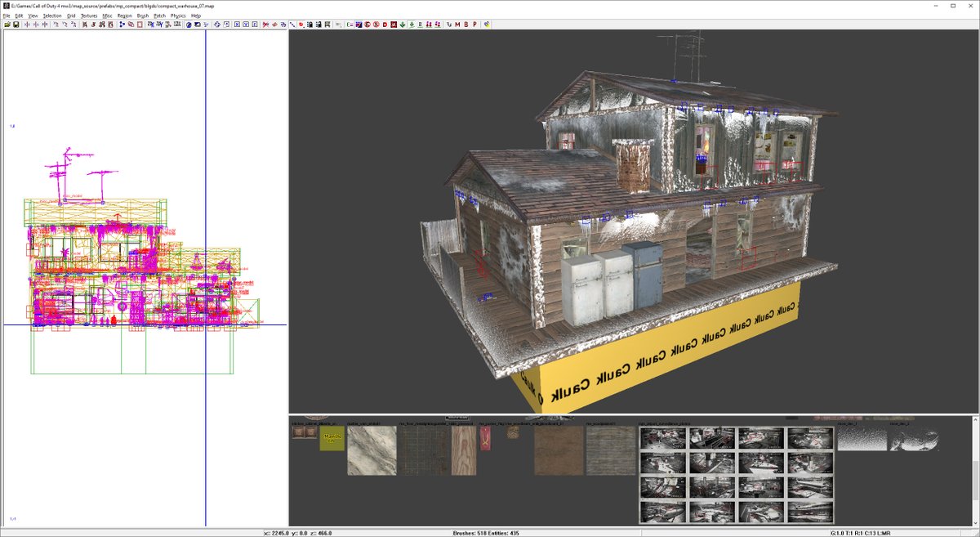Click the red square outline toolbar icon
The width and height of the screenshot is (980, 537).
[140, 25]
